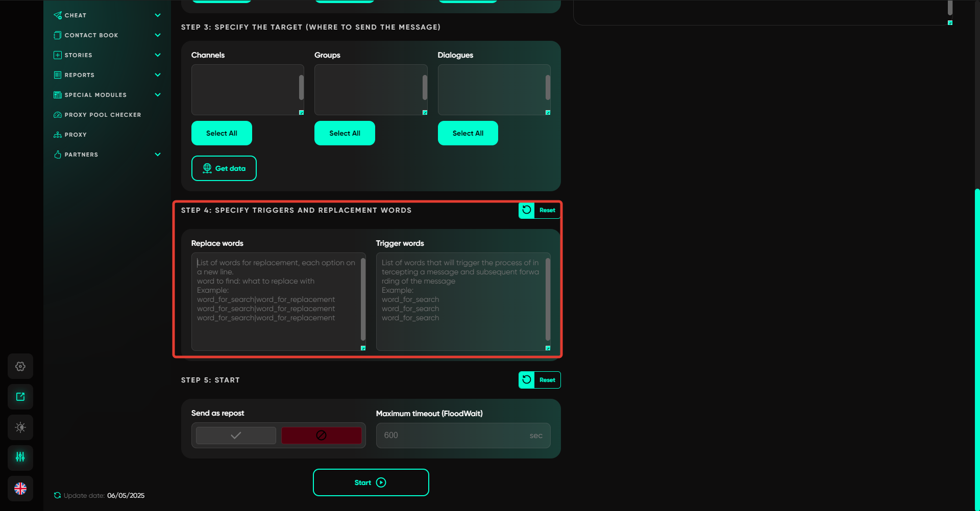
Task: Expand the Cheat menu chevron
Action: [158, 15]
